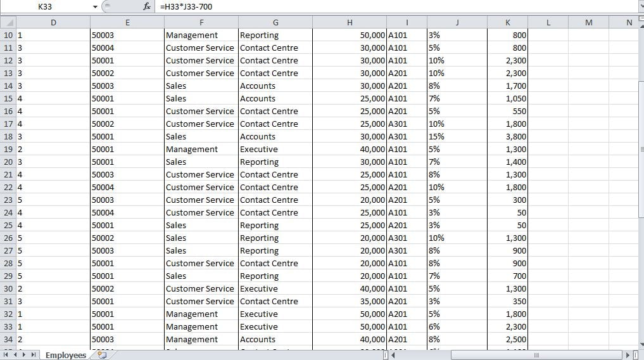The width and height of the screenshot is (644, 360).
Task: Open the Name Box dropdown arrow
Action: [x=95, y=6]
